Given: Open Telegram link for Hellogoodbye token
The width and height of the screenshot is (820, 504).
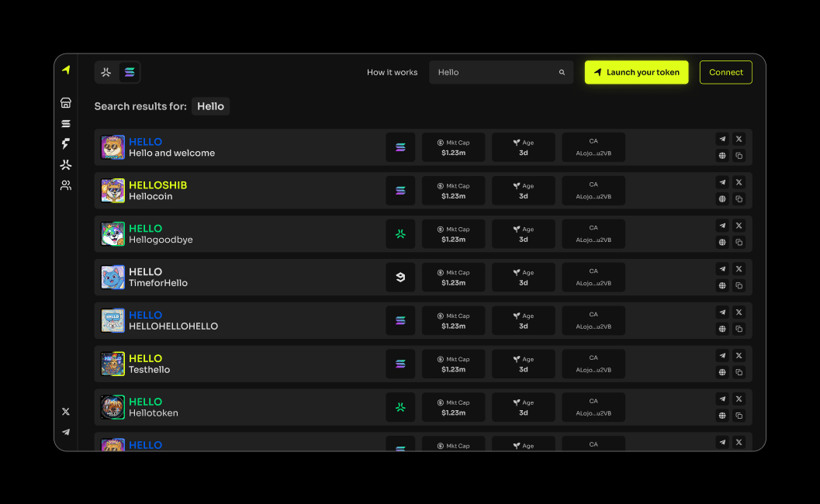Looking at the screenshot, I should (722, 226).
